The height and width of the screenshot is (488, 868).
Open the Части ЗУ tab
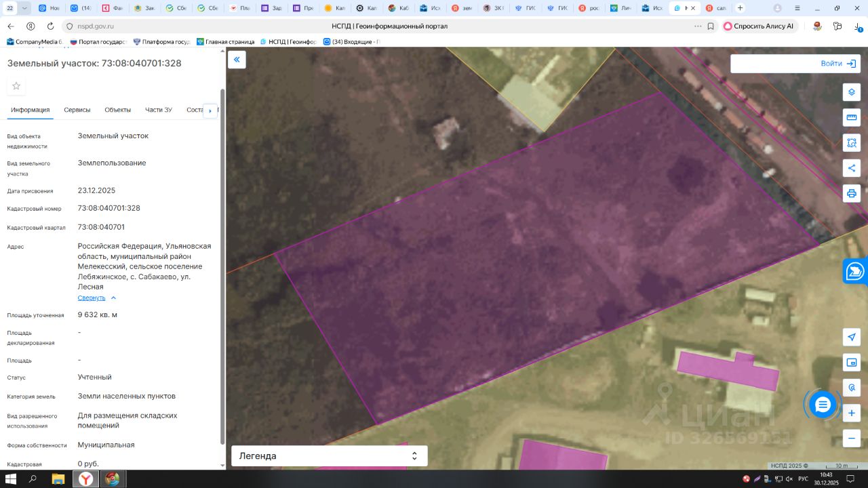pos(159,110)
